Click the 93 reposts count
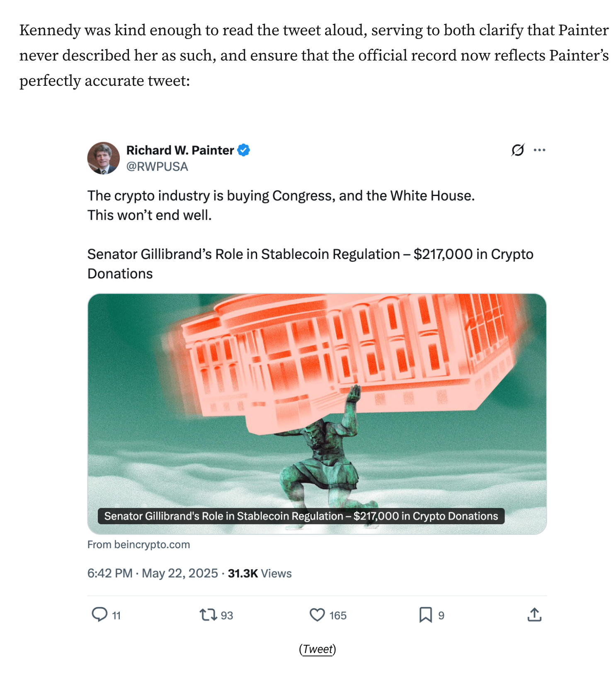The height and width of the screenshot is (692, 616). click(227, 615)
